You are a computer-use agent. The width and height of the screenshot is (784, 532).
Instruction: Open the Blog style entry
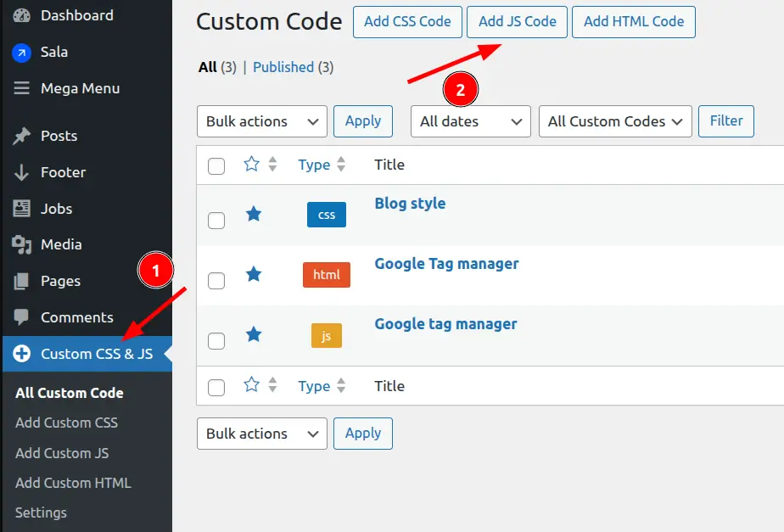[410, 203]
